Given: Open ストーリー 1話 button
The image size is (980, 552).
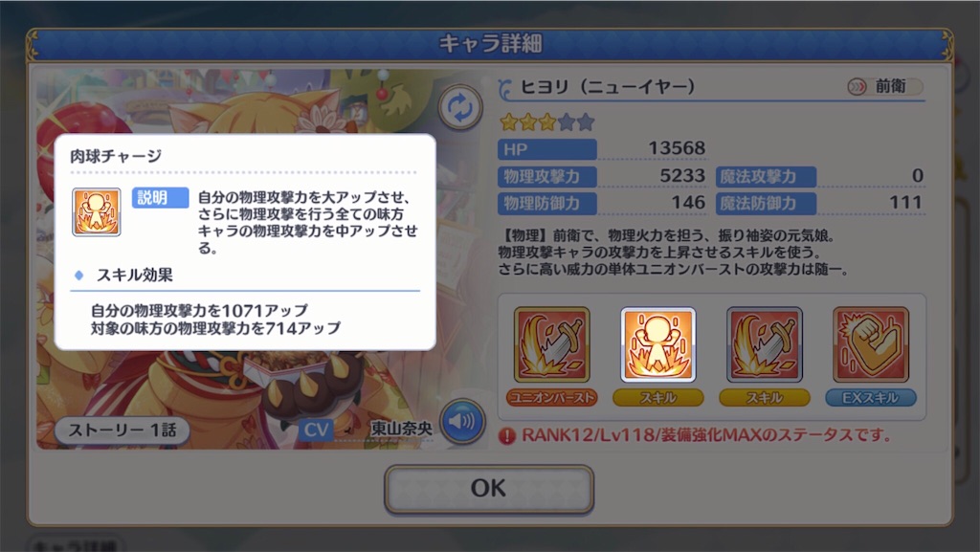Looking at the screenshot, I should [122, 431].
